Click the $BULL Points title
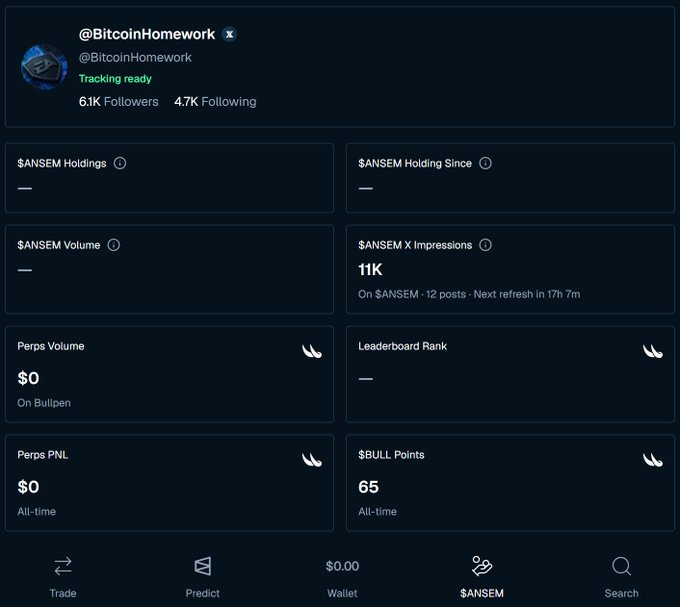The height and width of the screenshot is (607, 680). pos(391,455)
